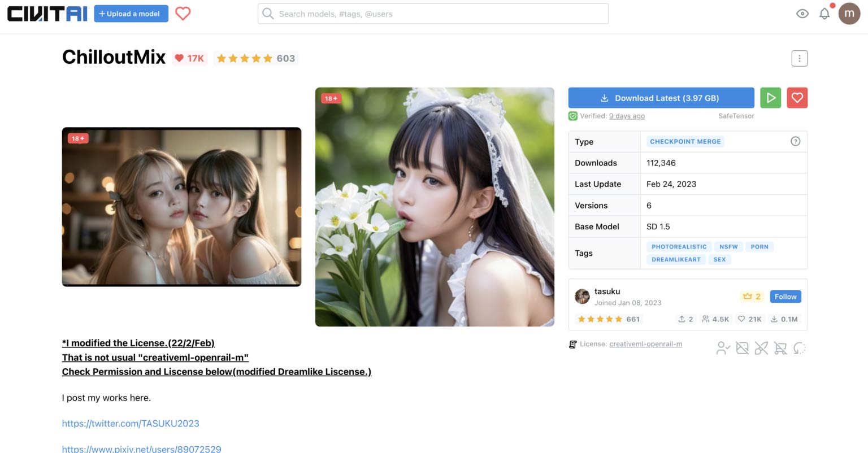
Task: Open the heart support icon in header
Action: pos(183,14)
